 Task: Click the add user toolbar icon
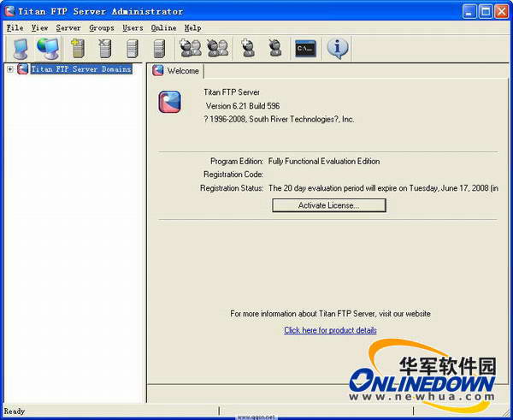coord(248,48)
